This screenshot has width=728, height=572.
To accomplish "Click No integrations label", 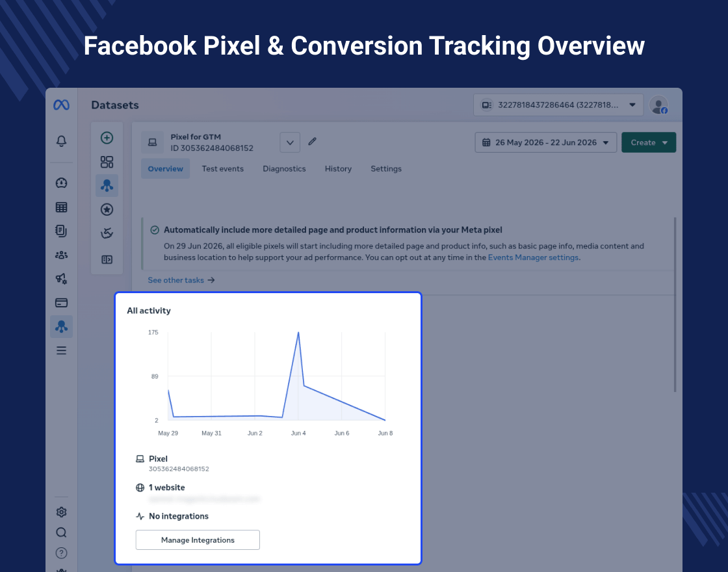I will coord(178,516).
